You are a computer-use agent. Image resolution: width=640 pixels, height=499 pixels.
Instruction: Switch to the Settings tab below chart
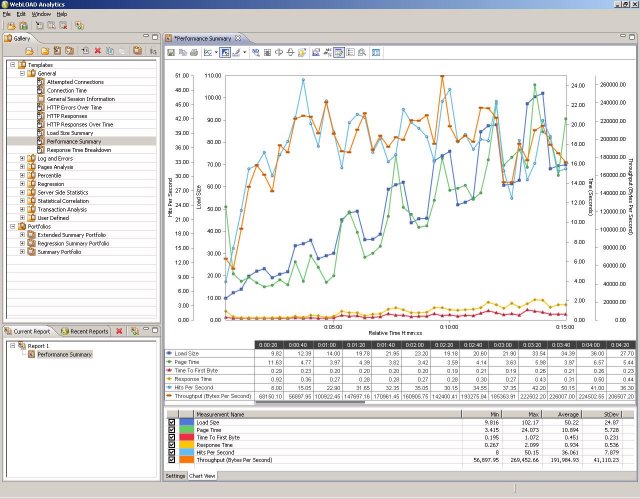pyautogui.click(x=175, y=477)
